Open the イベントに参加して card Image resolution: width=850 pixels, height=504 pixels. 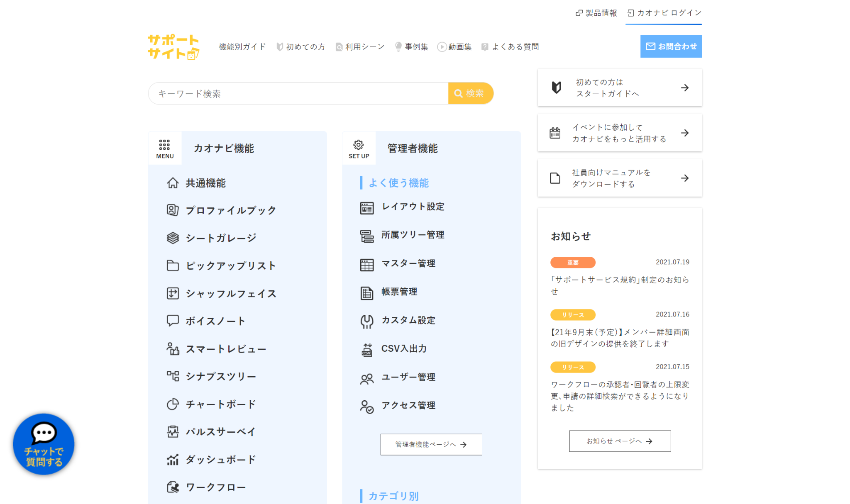(x=620, y=133)
